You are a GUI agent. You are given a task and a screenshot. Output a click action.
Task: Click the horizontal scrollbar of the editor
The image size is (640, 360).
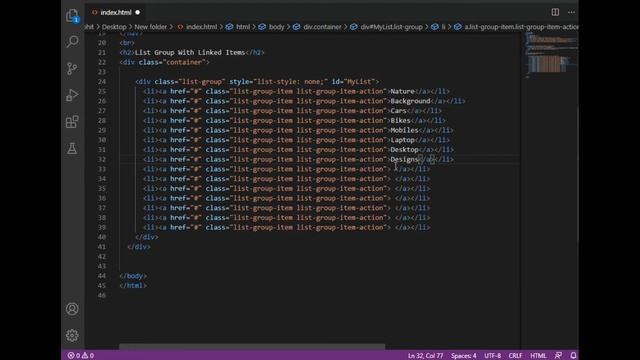[252, 346]
